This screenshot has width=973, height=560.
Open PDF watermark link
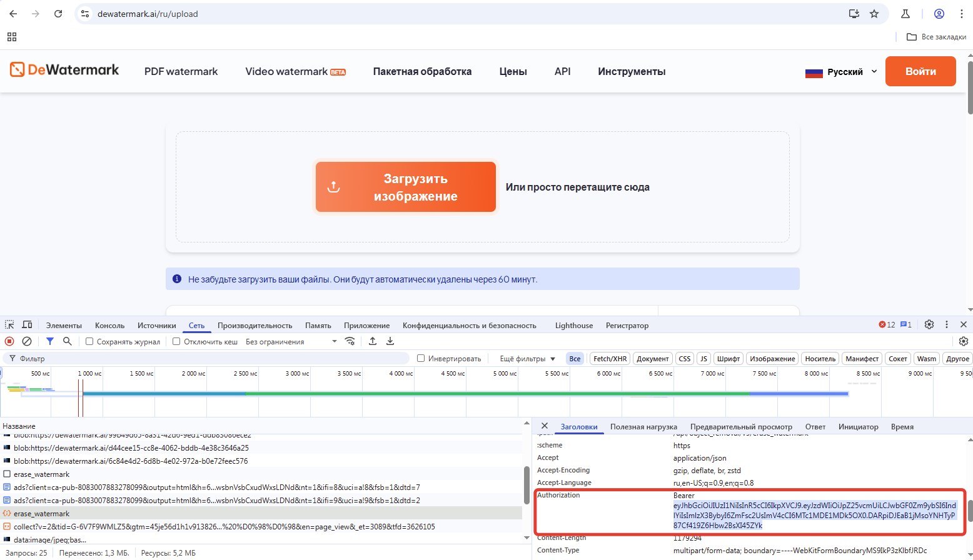click(181, 72)
